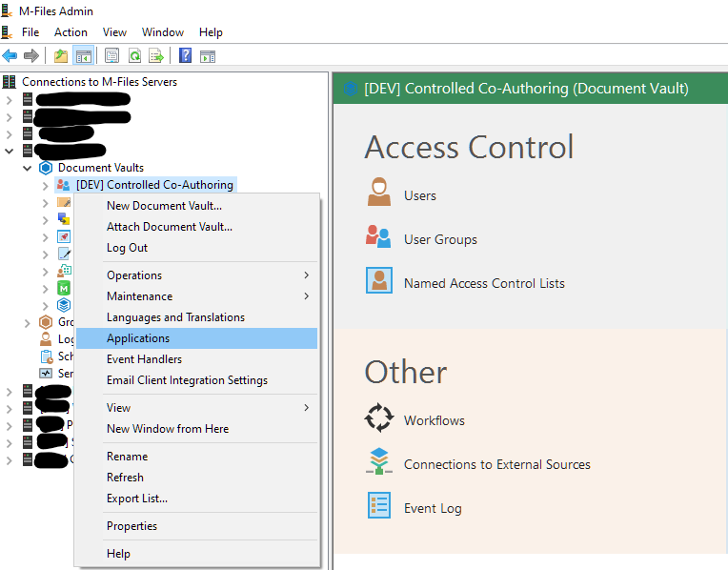728x570 pixels.
Task: Select Log Out in the context menu
Action: point(197,248)
